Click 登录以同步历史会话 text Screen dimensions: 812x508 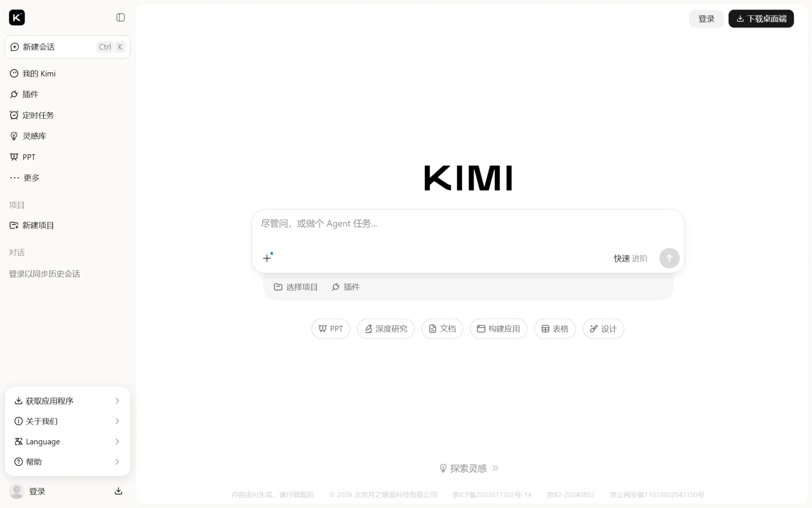pyautogui.click(x=44, y=274)
